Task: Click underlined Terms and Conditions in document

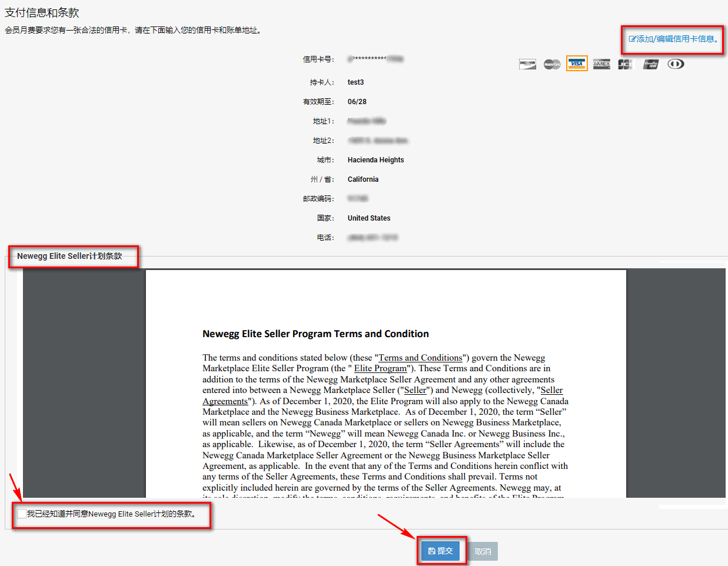Action: point(420,358)
